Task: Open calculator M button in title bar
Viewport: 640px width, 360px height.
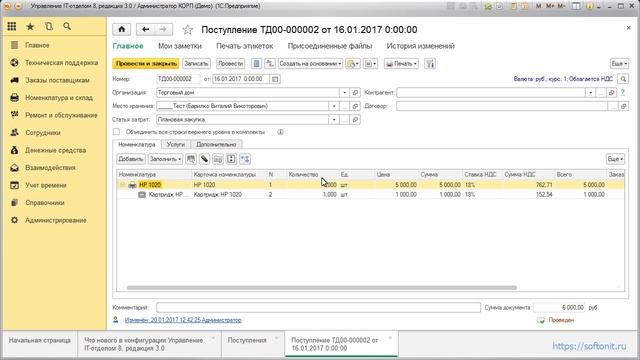Action: pos(539,6)
